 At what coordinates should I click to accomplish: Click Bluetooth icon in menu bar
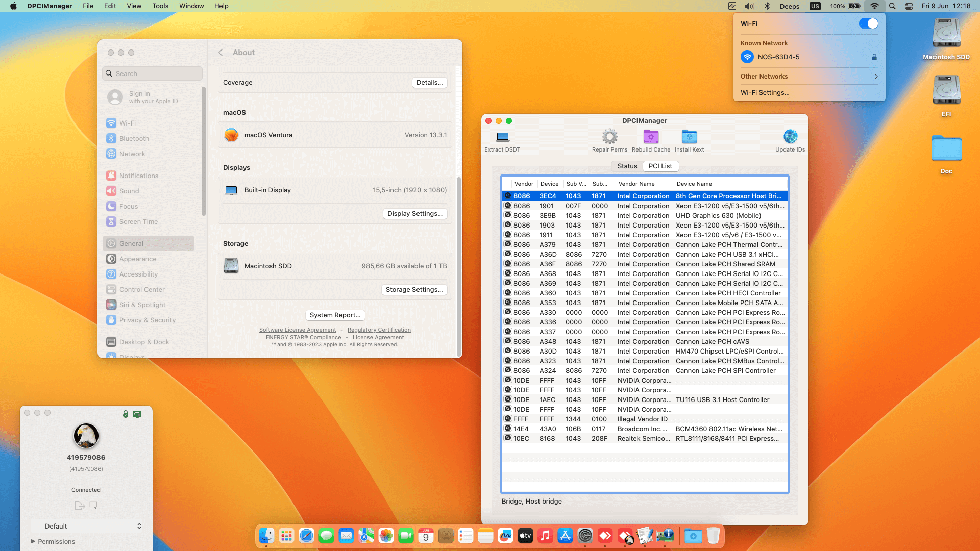tap(767, 6)
